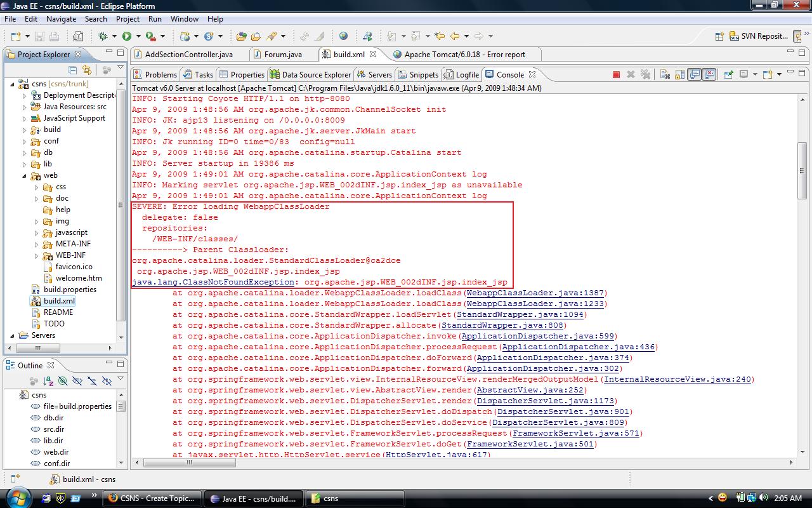Click java.lang.ClassNotFoundException link
The image size is (812, 508).
(x=213, y=282)
